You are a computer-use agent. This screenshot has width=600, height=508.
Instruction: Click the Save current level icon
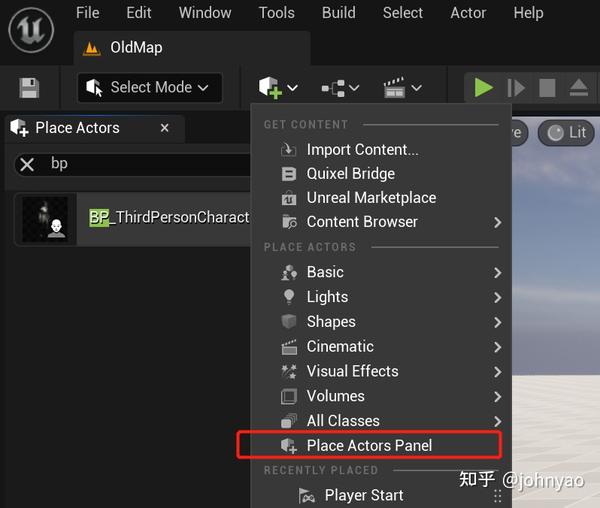click(29, 88)
